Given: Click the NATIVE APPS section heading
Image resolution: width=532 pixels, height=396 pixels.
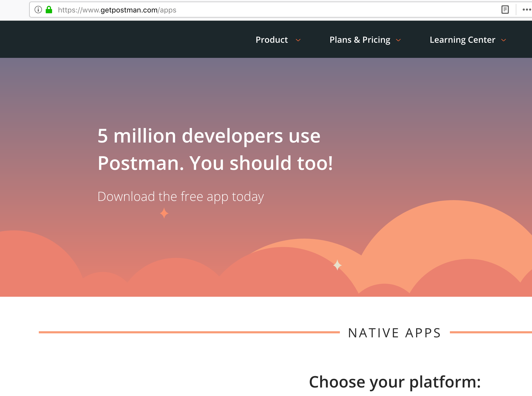Looking at the screenshot, I should click(x=395, y=333).
